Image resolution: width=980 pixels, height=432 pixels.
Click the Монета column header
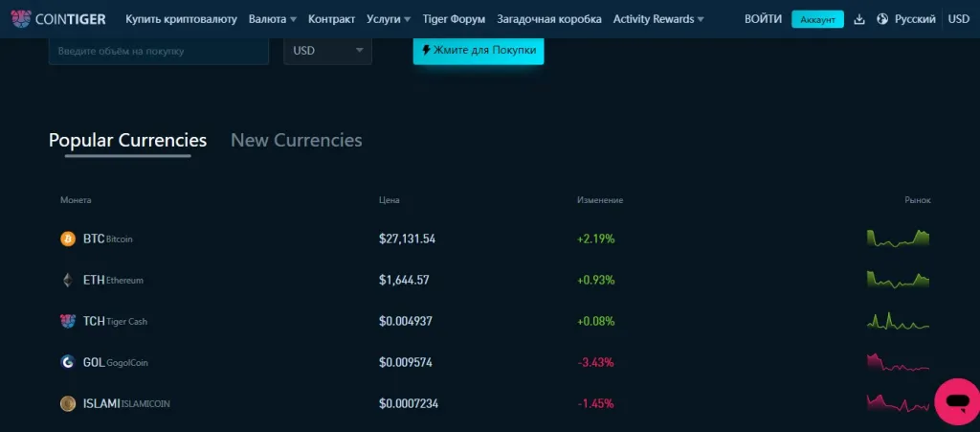76,200
